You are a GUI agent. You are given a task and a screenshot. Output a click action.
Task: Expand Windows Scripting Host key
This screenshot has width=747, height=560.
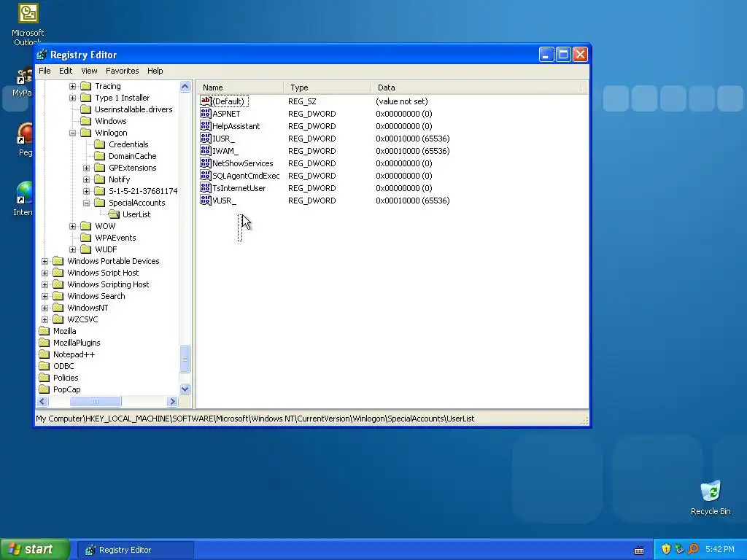[44, 285]
